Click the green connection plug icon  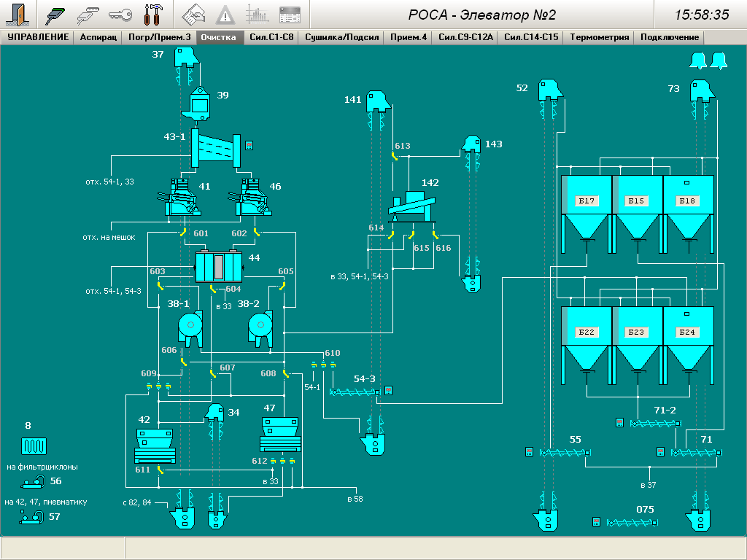[x=56, y=14]
